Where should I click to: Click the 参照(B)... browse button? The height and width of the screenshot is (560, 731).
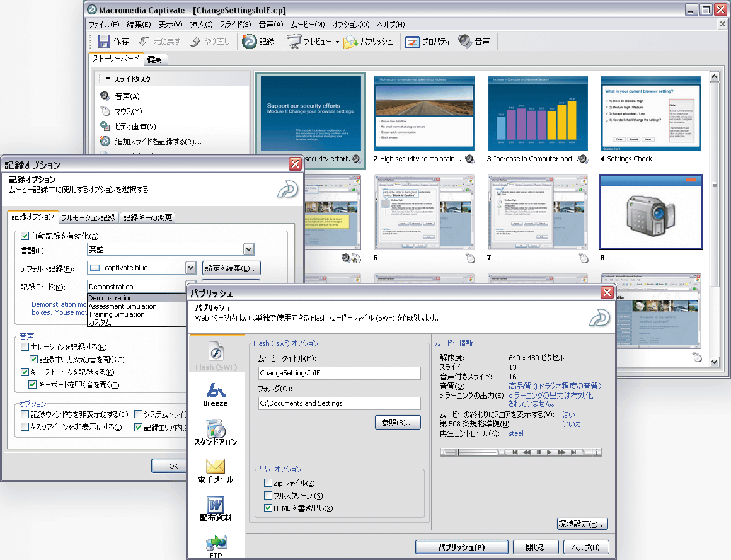click(397, 422)
